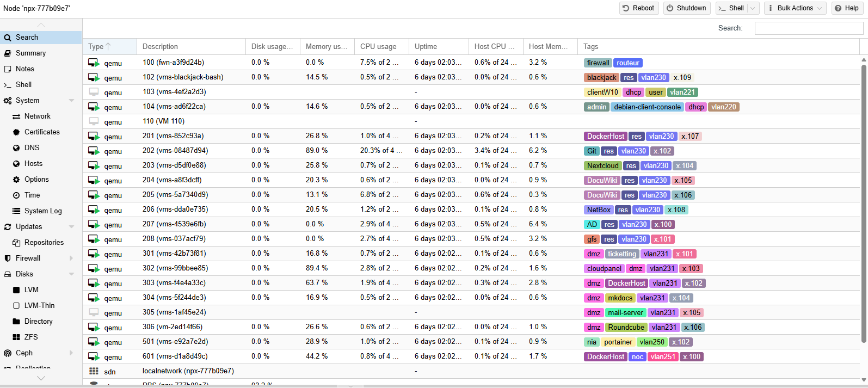Open the Summary menu item
The height and width of the screenshot is (388, 868).
(30, 53)
